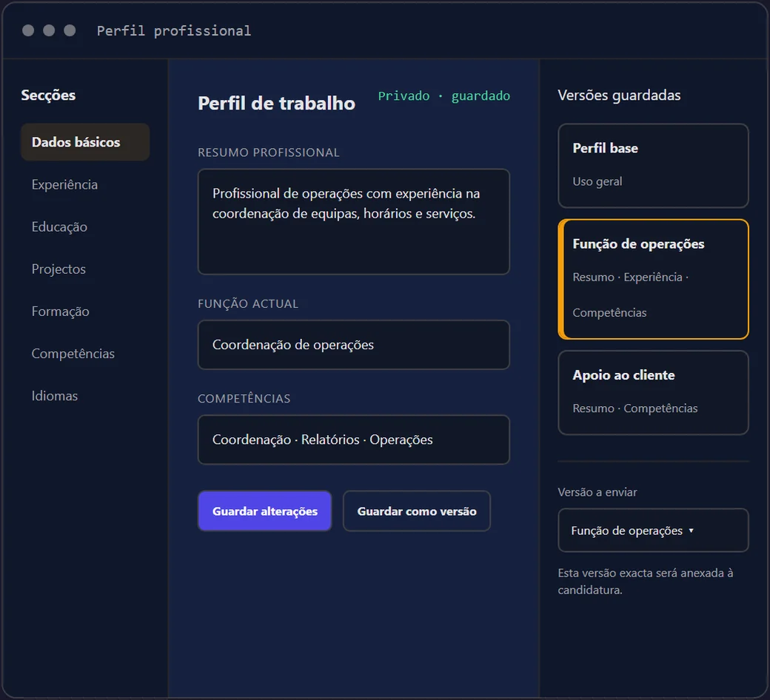Image resolution: width=770 pixels, height=700 pixels.
Task: Click the Versões guardadas heading
Action: tap(619, 95)
